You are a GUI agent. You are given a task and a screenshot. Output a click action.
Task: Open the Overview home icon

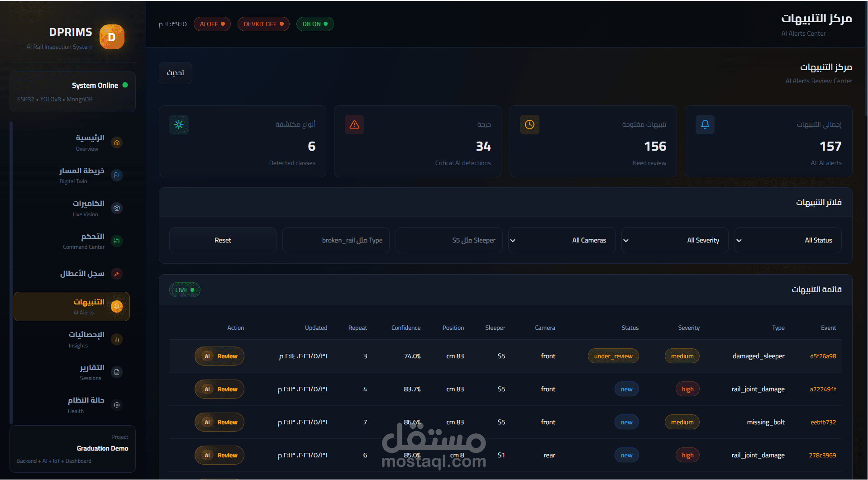[x=117, y=143]
